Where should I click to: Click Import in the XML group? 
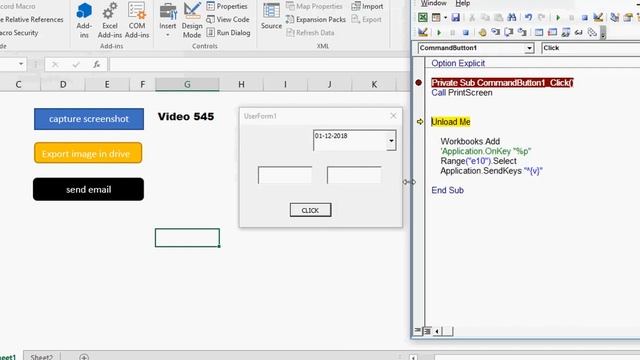click(x=367, y=6)
